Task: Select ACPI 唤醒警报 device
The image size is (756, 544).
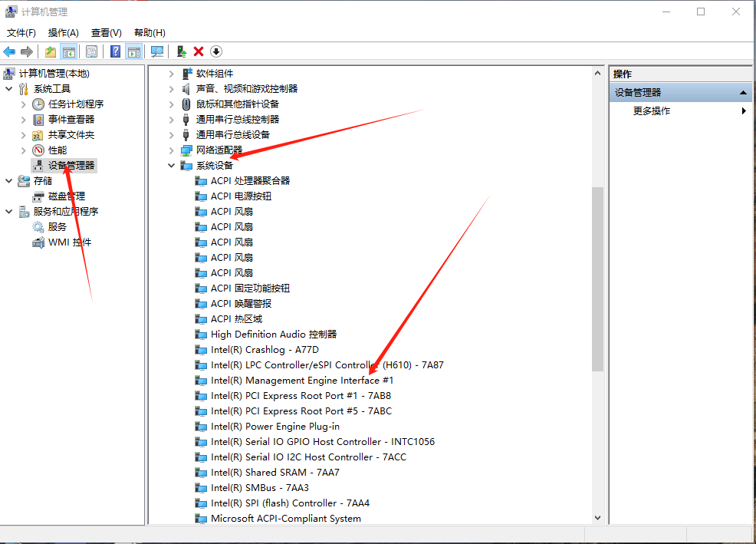Action: click(x=241, y=304)
